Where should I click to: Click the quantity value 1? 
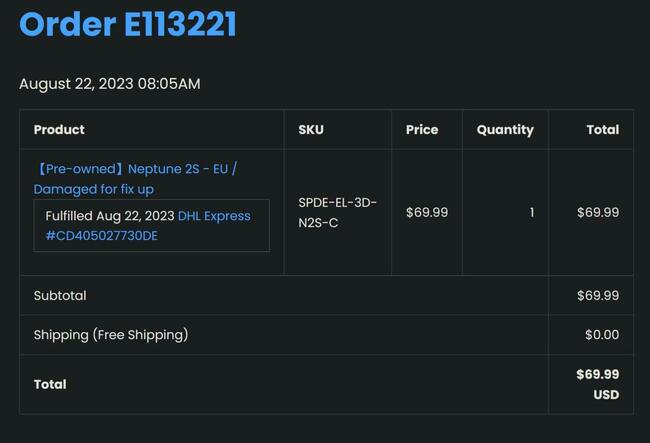coord(532,212)
